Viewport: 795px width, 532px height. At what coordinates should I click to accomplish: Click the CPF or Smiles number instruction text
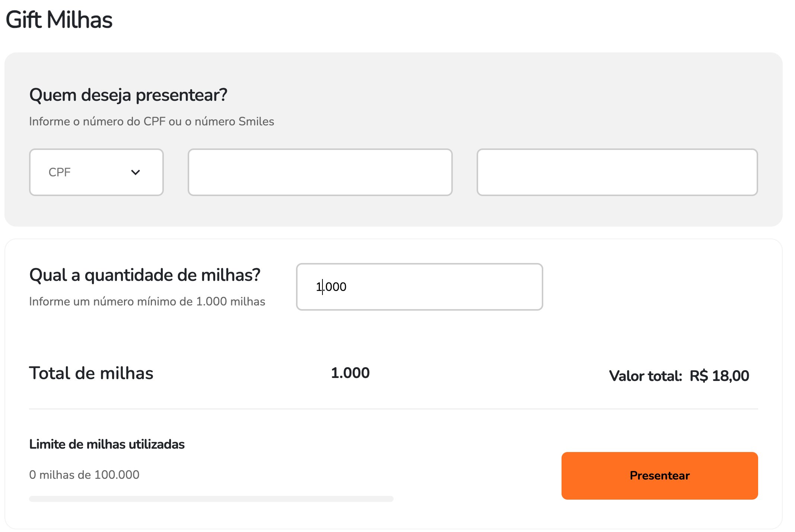pos(152,122)
